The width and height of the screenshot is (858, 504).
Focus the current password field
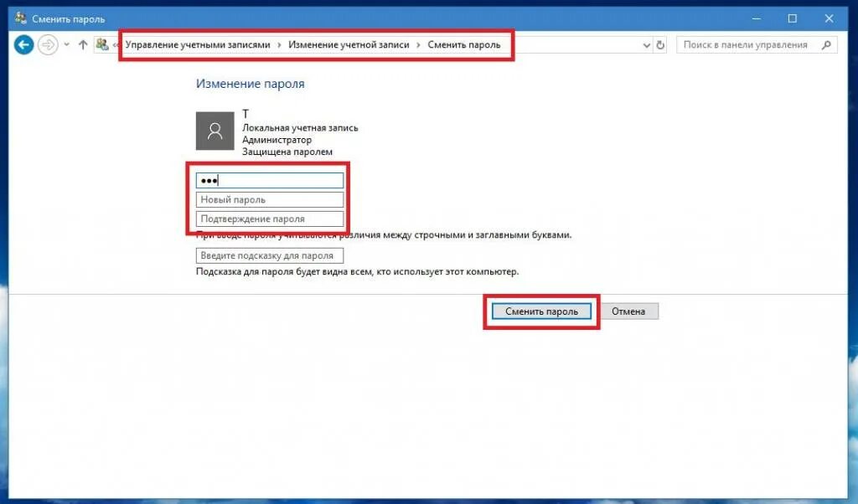pos(270,180)
